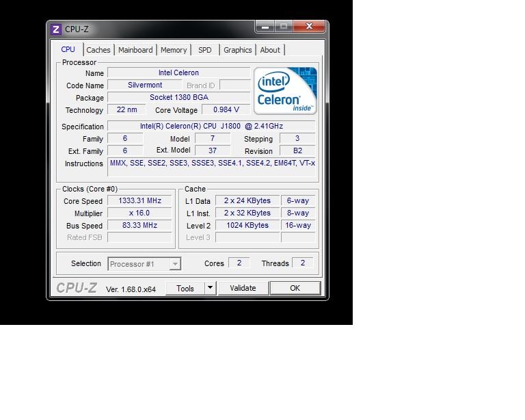Click the Code Name value Silvermont

[x=145, y=85]
